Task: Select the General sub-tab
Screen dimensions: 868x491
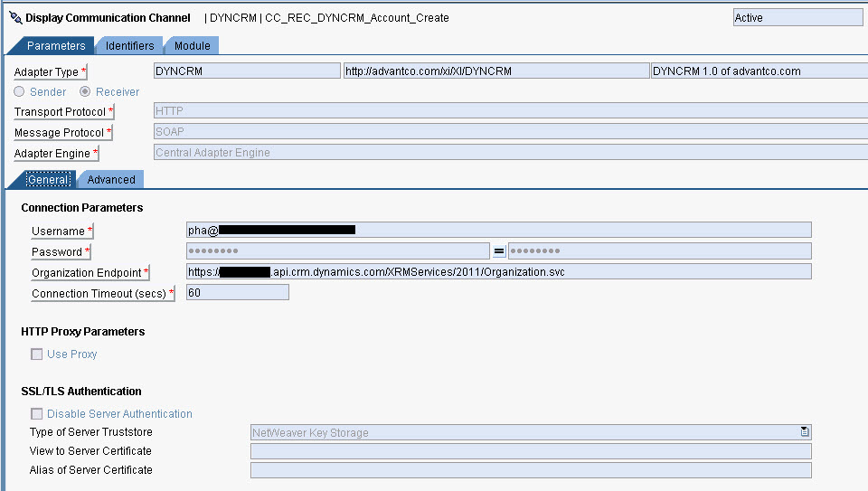Action: (x=48, y=179)
